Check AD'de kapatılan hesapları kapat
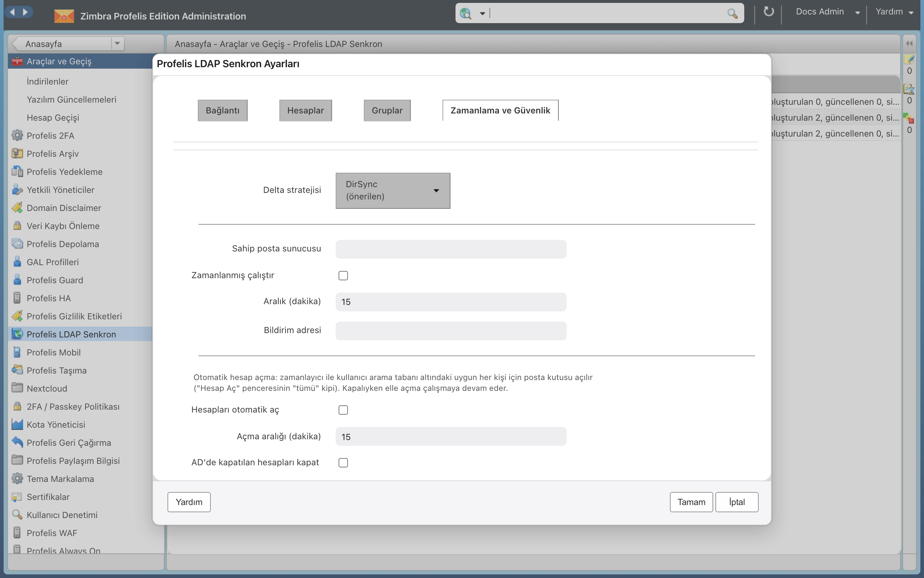The height and width of the screenshot is (578, 924). (343, 462)
